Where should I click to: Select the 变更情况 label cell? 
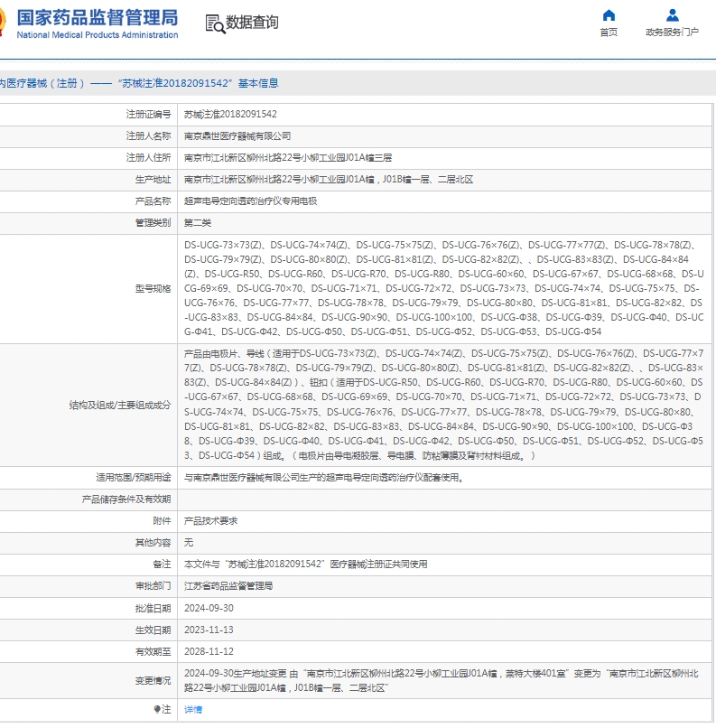[153, 681]
